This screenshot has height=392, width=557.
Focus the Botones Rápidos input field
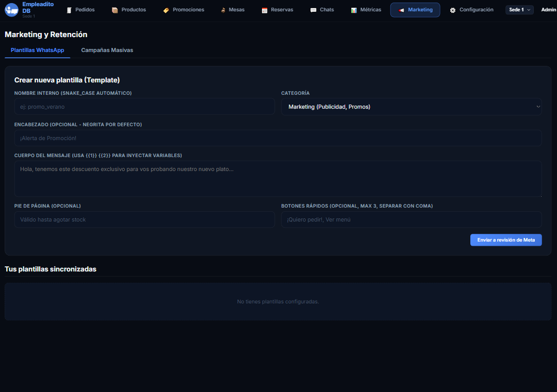pos(411,219)
